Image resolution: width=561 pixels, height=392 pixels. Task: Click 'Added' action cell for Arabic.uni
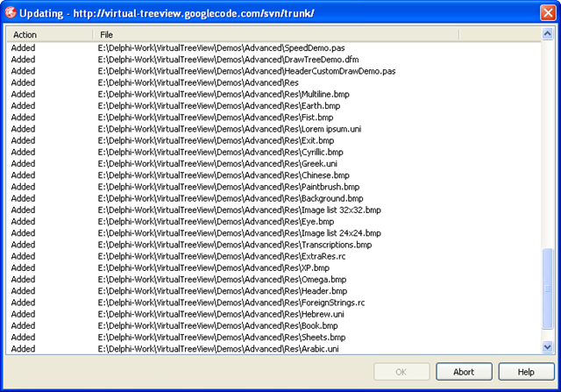click(24, 349)
